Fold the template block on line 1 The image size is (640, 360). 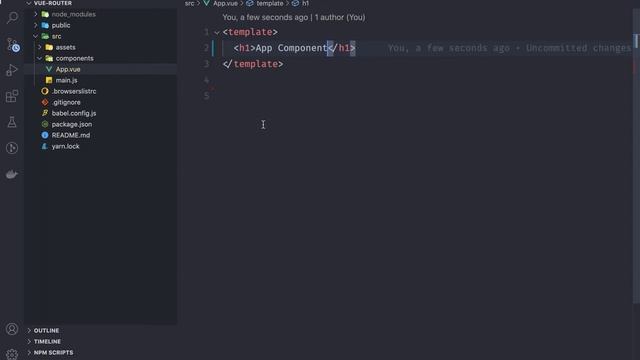[217, 32]
